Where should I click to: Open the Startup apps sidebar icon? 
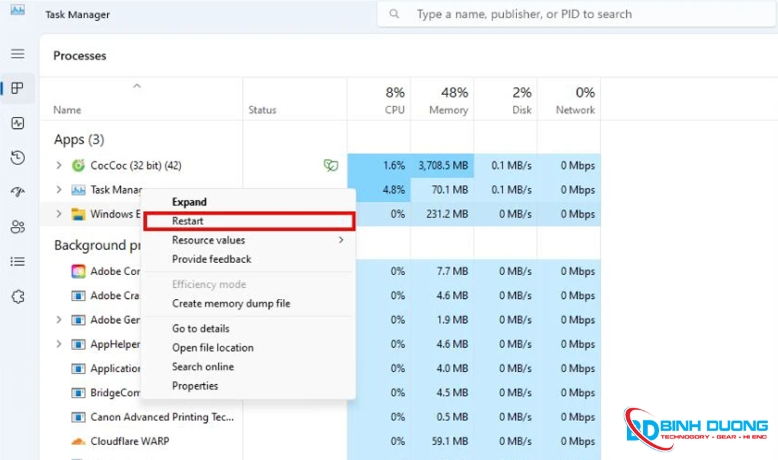pyautogui.click(x=18, y=192)
